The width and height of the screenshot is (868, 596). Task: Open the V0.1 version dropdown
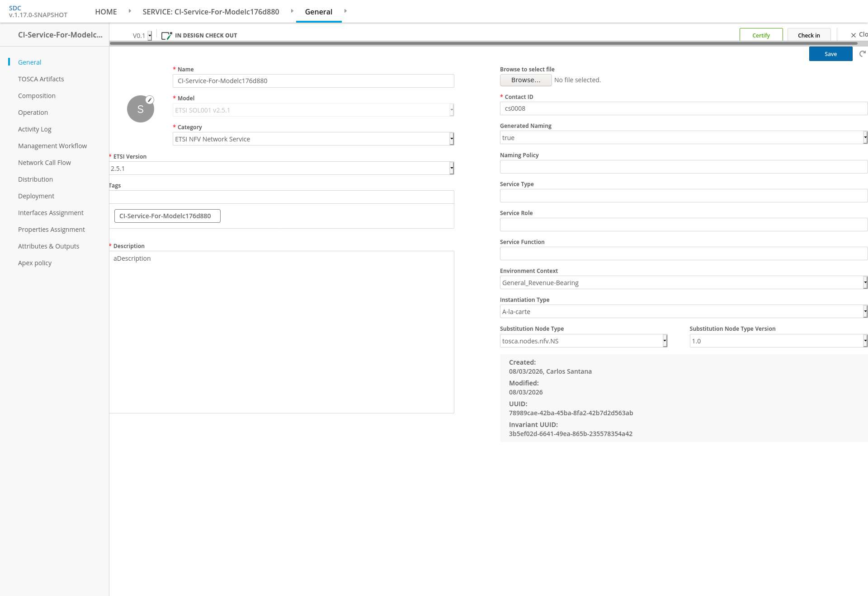[x=142, y=36]
